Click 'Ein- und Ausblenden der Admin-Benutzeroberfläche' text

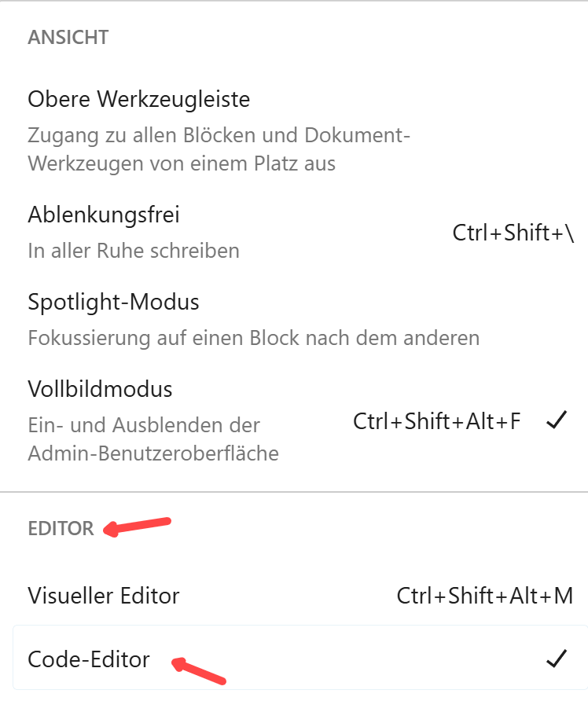(153, 439)
